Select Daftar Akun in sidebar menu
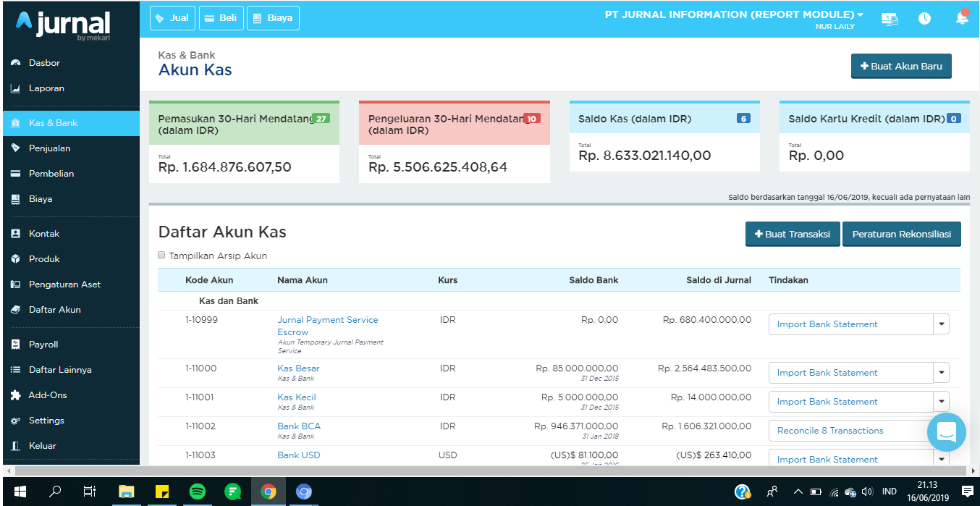 click(54, 310)
